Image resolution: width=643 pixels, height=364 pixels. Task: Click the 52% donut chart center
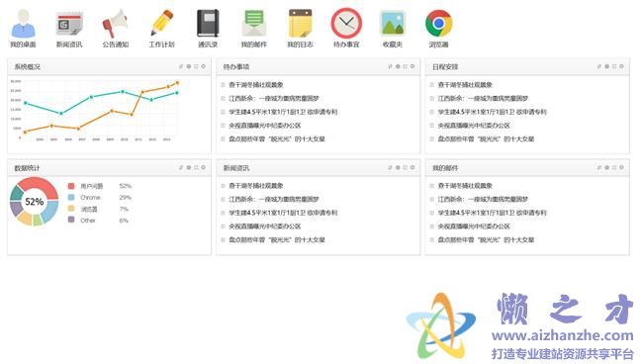34,201
